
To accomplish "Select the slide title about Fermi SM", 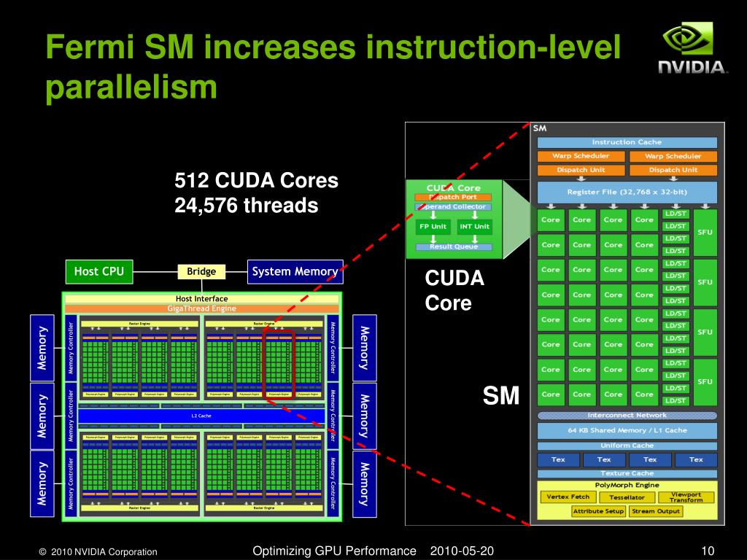I will tap(333, 66).
